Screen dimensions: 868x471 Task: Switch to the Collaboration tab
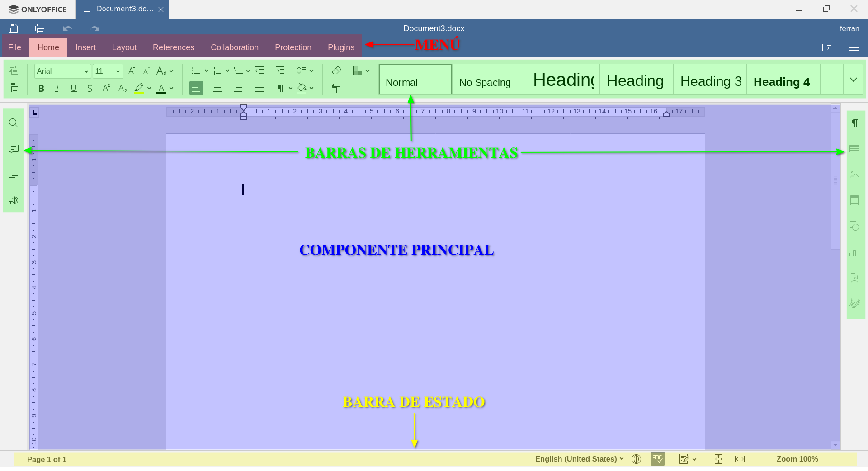click(x=235, y=47)
